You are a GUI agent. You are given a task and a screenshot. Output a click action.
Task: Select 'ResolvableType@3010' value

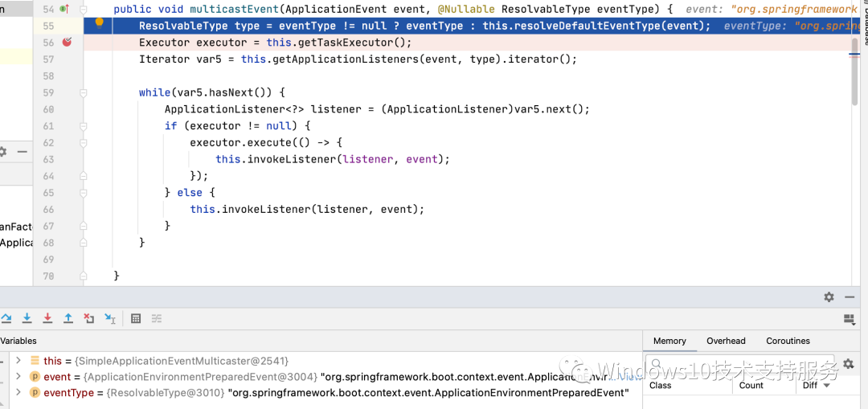[x=166, y=392]
